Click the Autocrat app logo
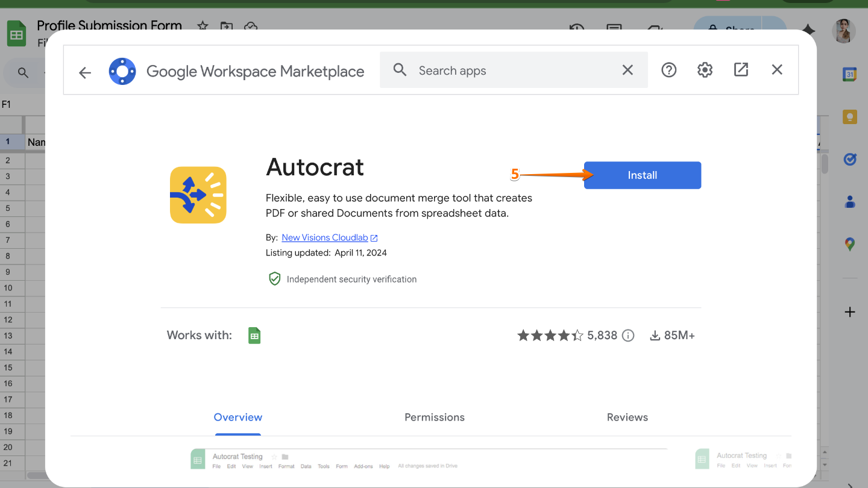Image resolution: width=868 pixels, height=488 pixels. pos(198,195)
